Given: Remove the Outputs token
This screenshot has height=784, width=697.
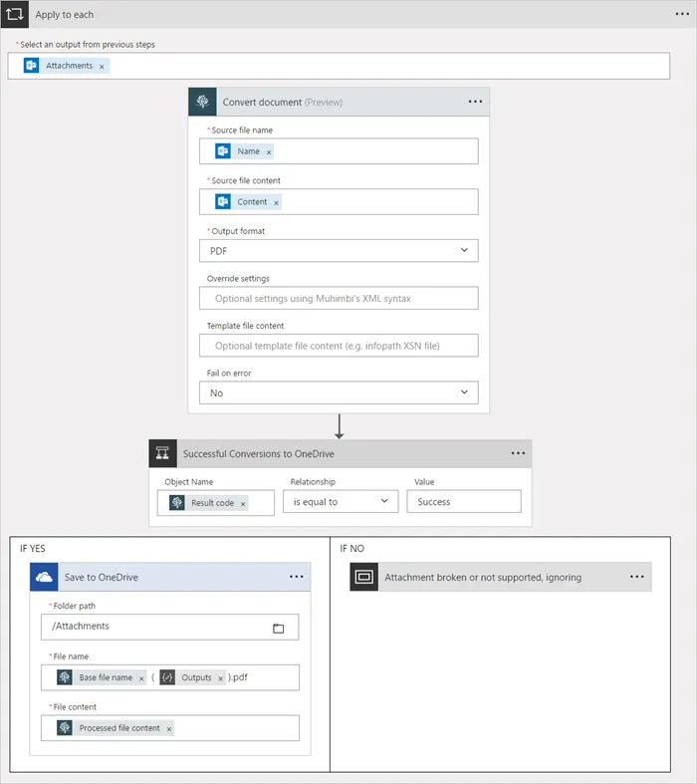Looking at the screenshot, I should coord(220,678).
